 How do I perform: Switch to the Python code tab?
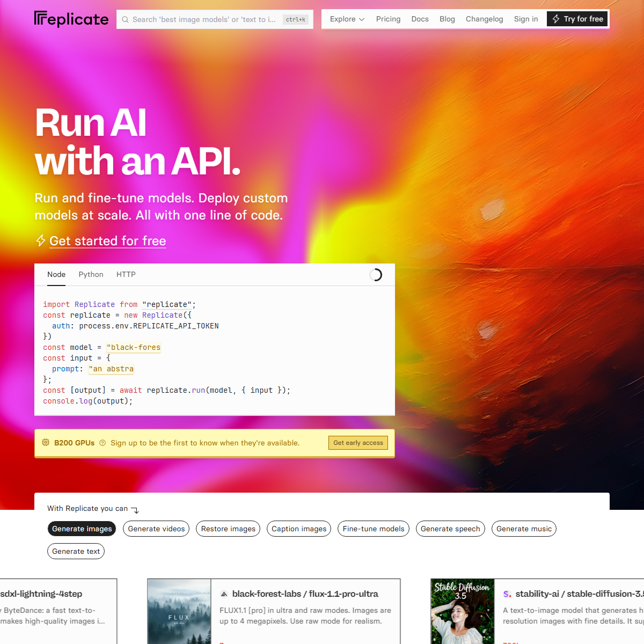tap(91, 274)
